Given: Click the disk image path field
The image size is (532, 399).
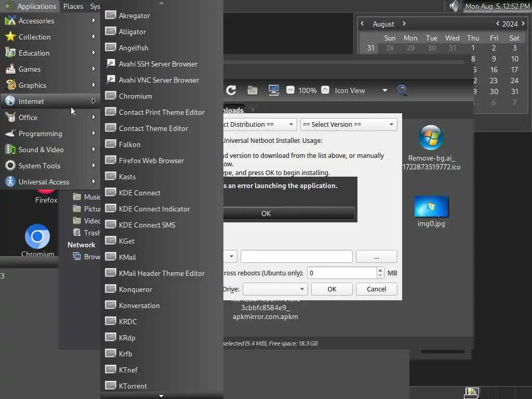Looking at the screenshot, I should tap(296, 257).
